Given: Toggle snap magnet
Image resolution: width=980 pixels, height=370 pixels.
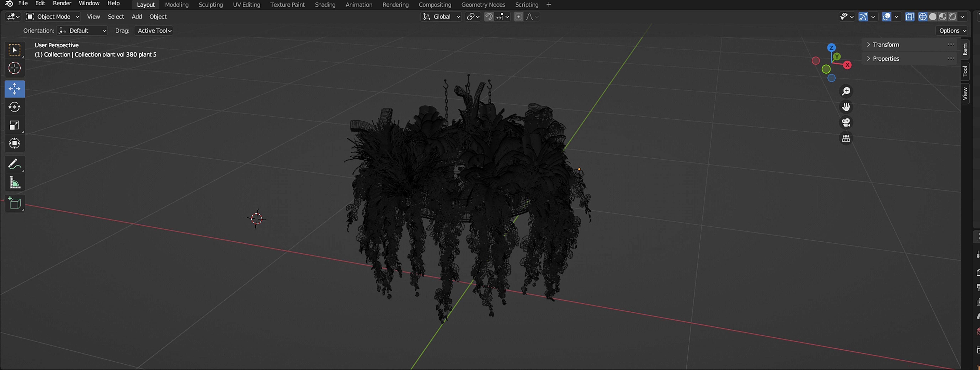Looking at the screenshot, I should 489,17.
